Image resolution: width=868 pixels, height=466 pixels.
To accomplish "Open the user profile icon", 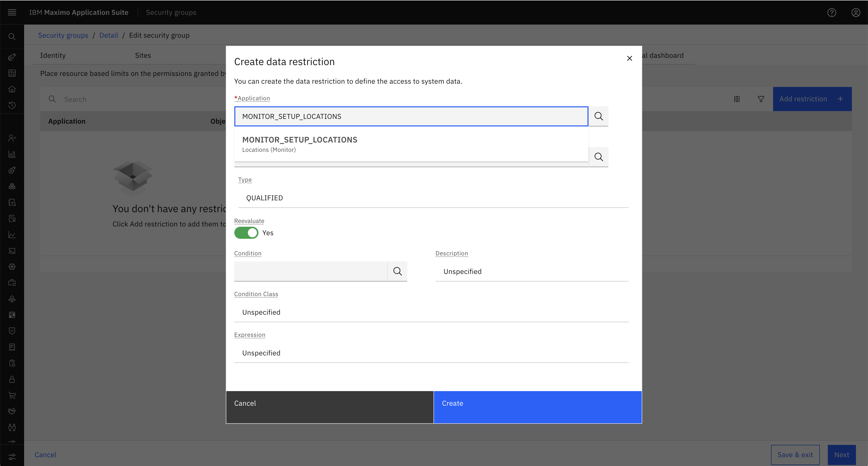I will click(855, 13).
